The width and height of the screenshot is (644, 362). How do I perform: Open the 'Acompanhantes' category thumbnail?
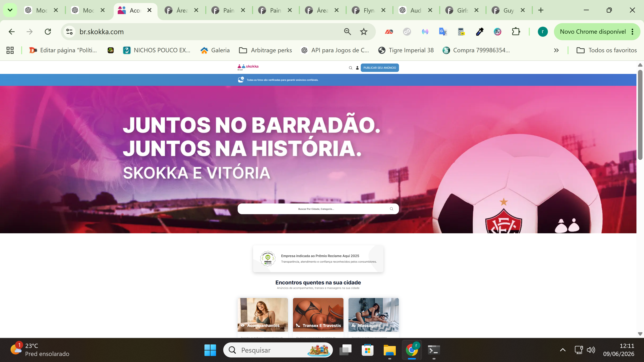click(x=263, y=315)
